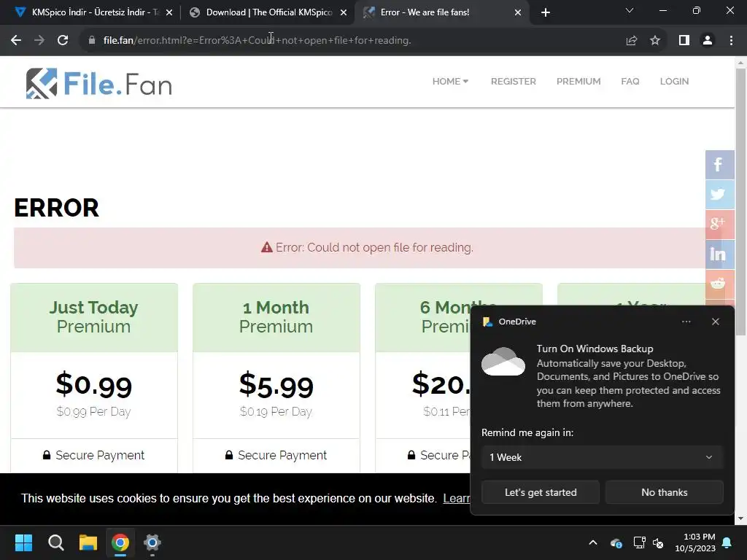The width and height of the screenshot is (747, 560).
Task: Close the Download Official KMSpico tab
Action: point(344,13)
